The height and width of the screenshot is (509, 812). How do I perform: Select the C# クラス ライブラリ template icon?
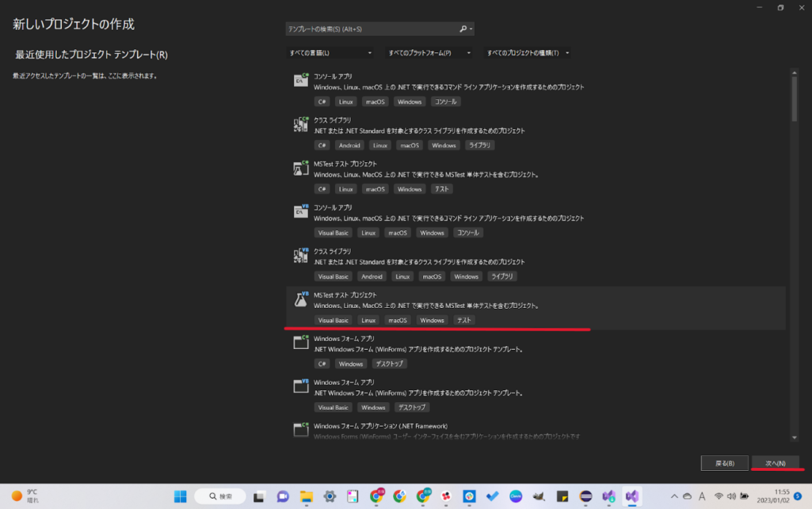[301, 124]
